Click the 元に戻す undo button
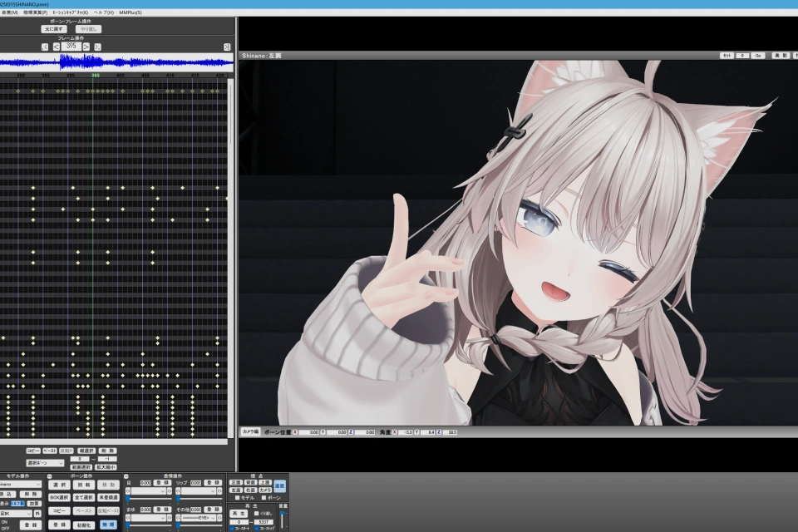This screenshot has height=532, width=798. click(x=53, y=30)
